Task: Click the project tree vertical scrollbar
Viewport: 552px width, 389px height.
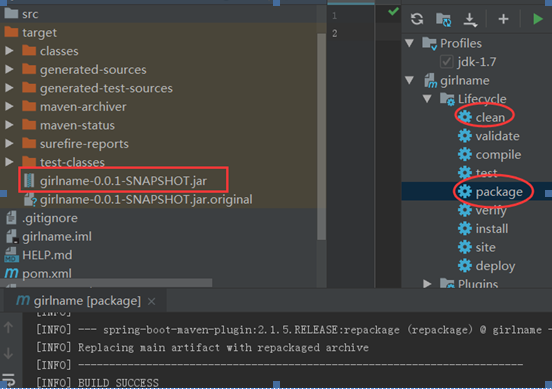Action: (x=321, y=137)
